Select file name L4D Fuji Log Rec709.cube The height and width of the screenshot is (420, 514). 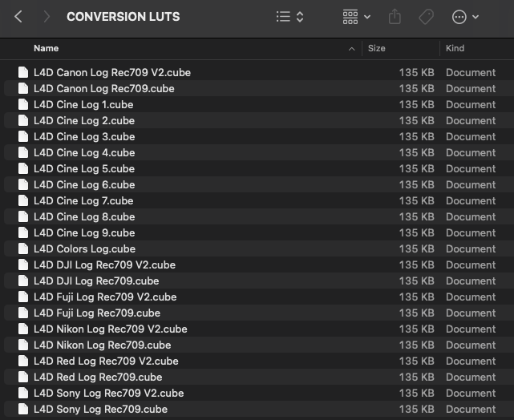coord(97,313)
